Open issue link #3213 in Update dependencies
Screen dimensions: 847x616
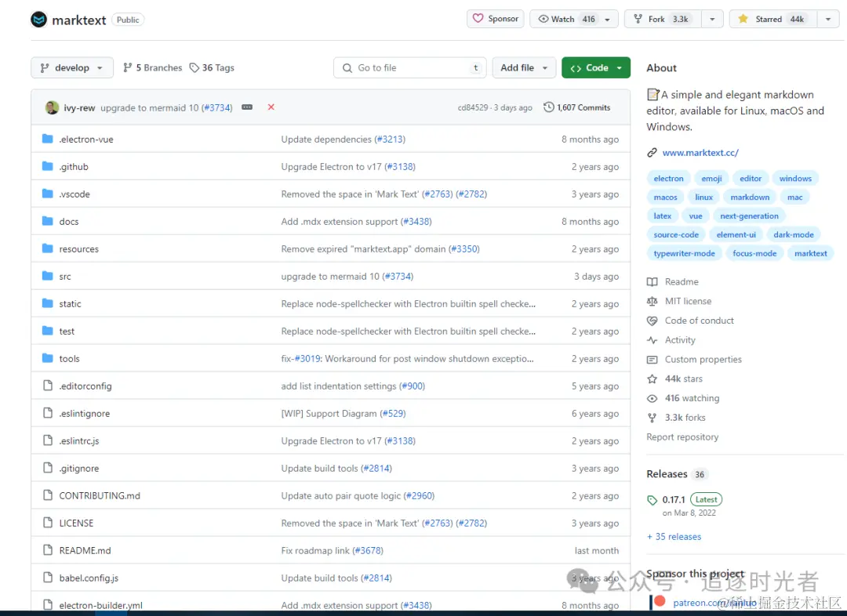(x=390, y=139)
